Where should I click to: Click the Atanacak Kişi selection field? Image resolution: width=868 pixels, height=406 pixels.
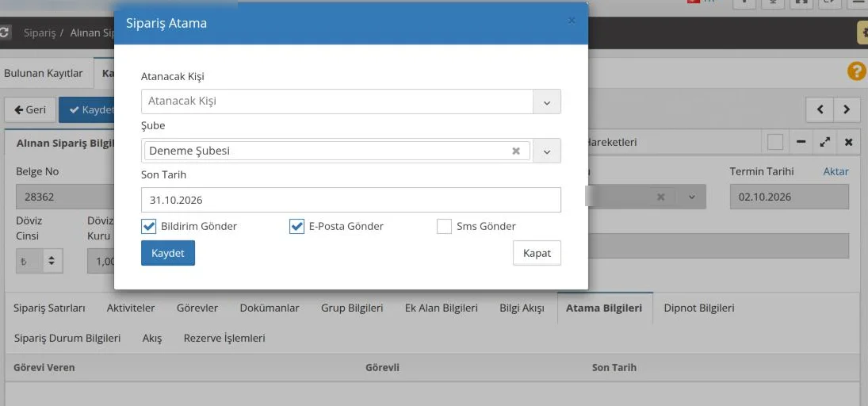(337, 102)
